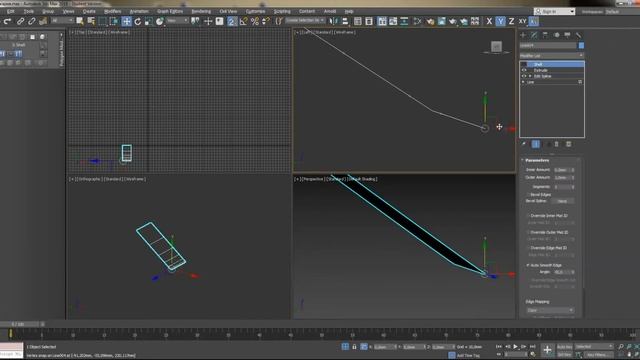Enable the Bevel Edges checkbox
The height and width of the screenshot is (360, 640).
point(528,195)
